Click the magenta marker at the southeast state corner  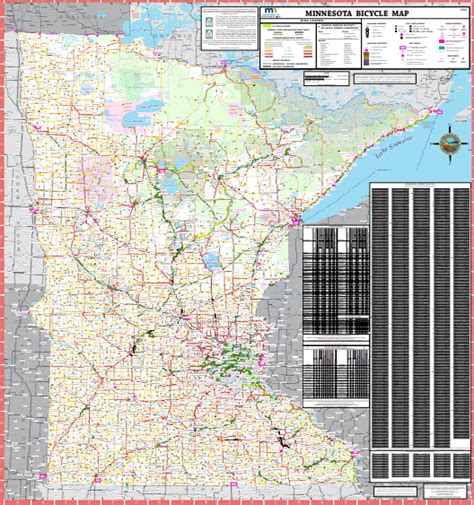click(x=354, y=453)
